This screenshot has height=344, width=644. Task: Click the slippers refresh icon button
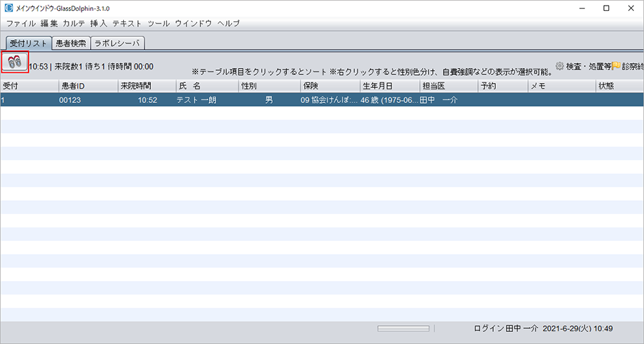(15, 62)
